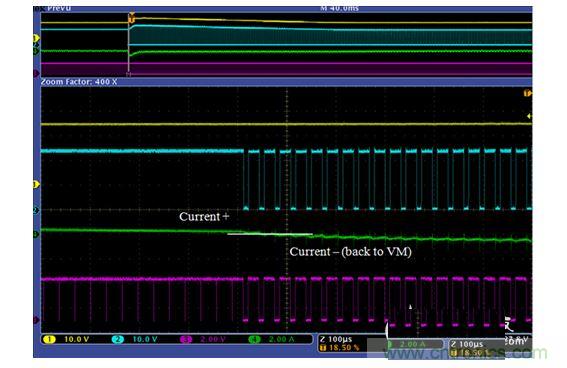
Task: Select the magenta channel 3 badge
Action: [186, 339]
